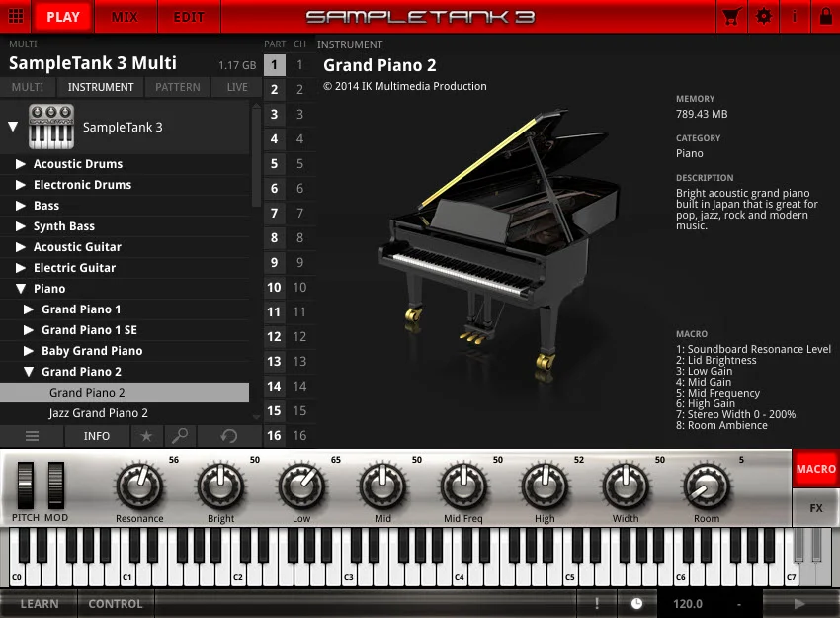Switch to MIX mode
Viewport: 840px width, 618px height.
click(x=125, y=17)
